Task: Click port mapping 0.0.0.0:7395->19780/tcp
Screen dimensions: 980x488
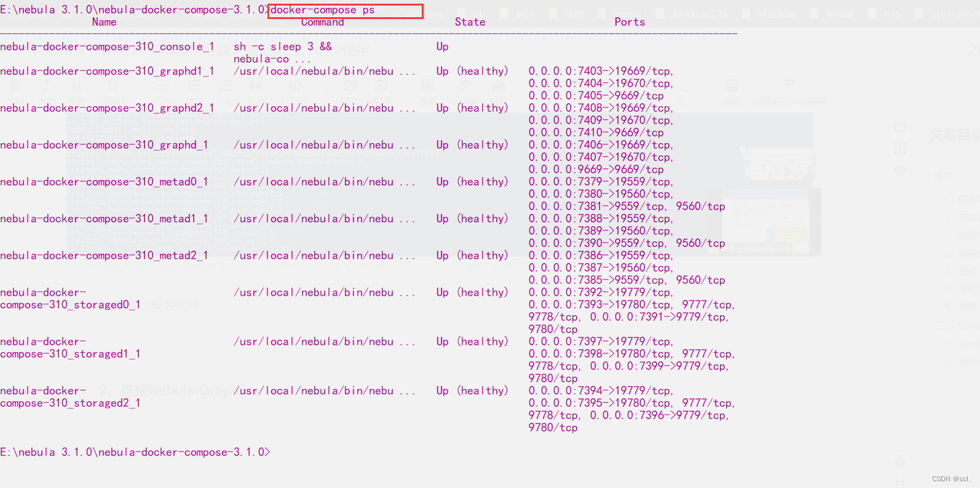Action: tap(600, 403)
